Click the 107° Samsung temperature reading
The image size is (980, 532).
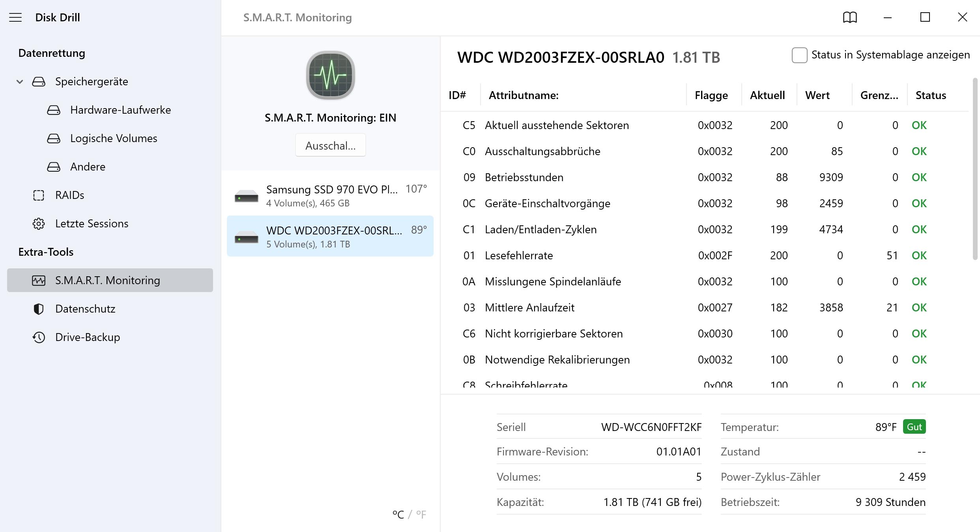coord(416,189)
